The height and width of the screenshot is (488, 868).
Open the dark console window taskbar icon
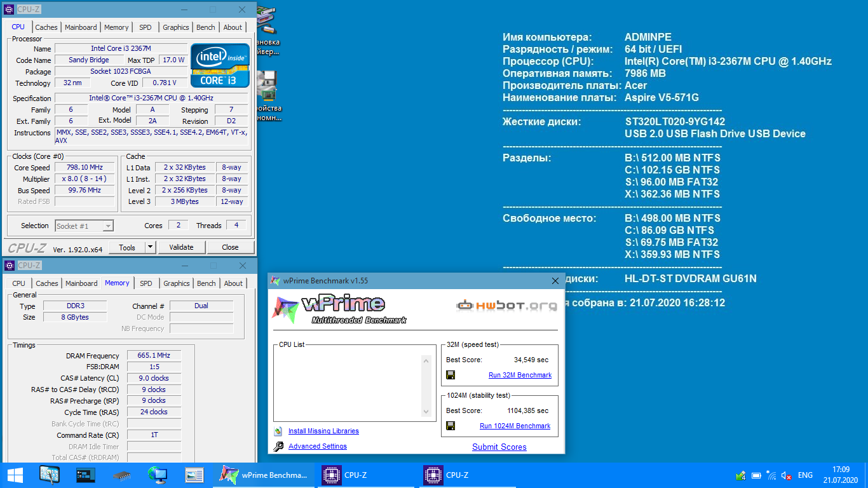[85, 475]
